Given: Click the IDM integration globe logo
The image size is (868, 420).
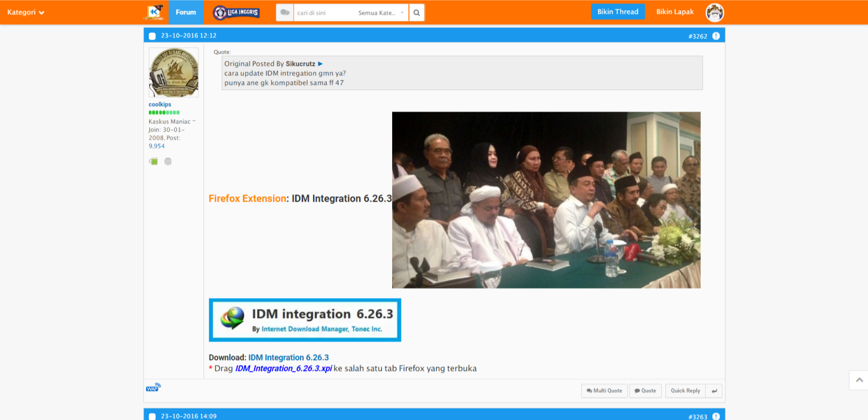Looking at the screenshot, I should [x=233, y=318].
